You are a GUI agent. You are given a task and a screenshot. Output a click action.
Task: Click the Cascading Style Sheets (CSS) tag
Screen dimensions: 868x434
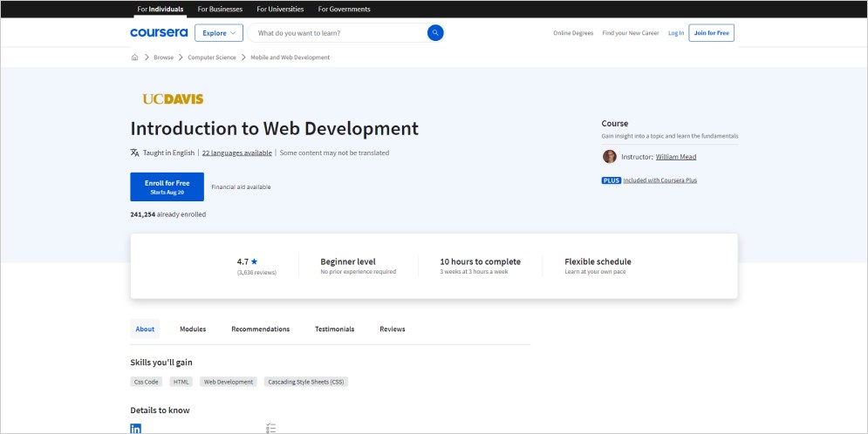306,382
